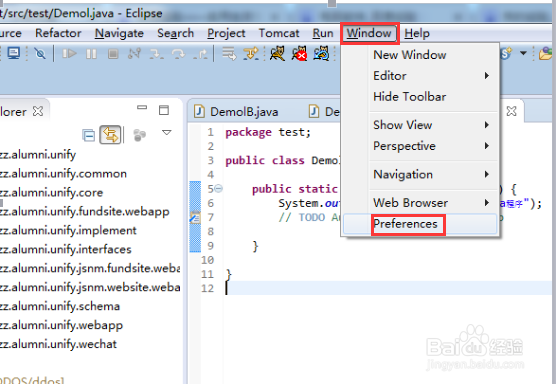Click the Drop to Frame icon

pos(229,54)
